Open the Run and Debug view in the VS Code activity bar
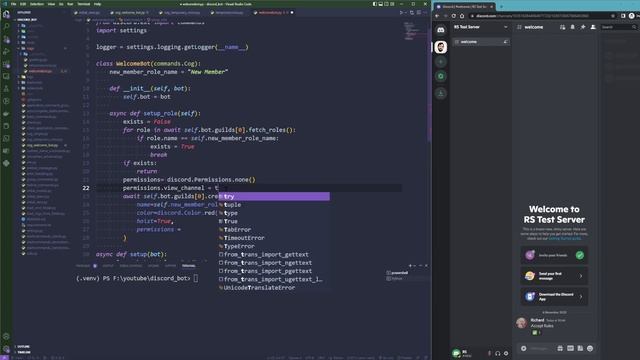 coord(6,51)
